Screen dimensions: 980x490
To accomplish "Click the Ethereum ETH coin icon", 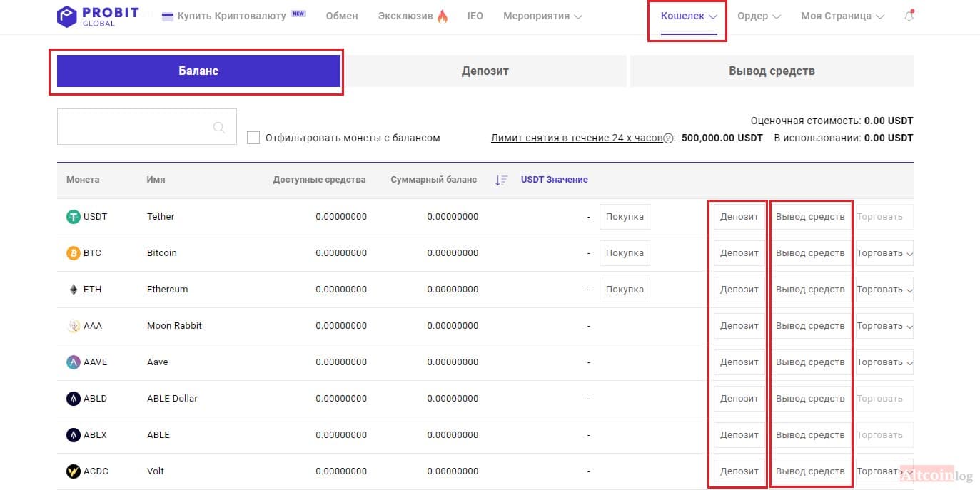I will click(73, 290).
